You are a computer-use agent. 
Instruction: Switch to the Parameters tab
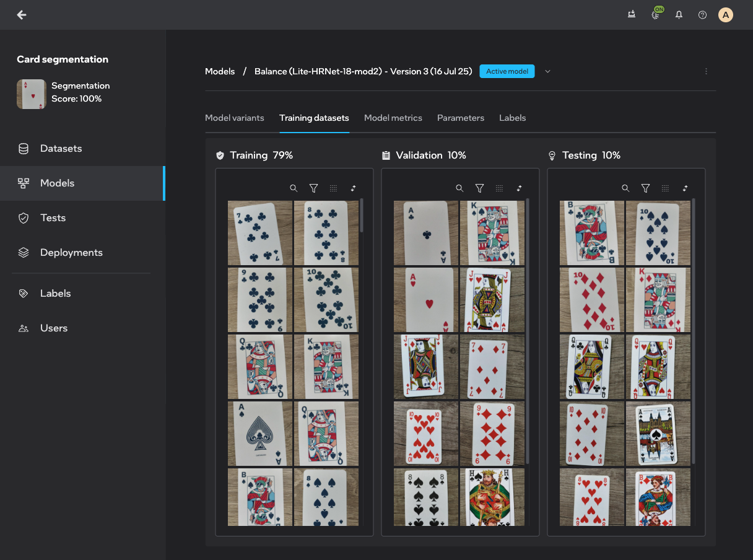(460, 118)
